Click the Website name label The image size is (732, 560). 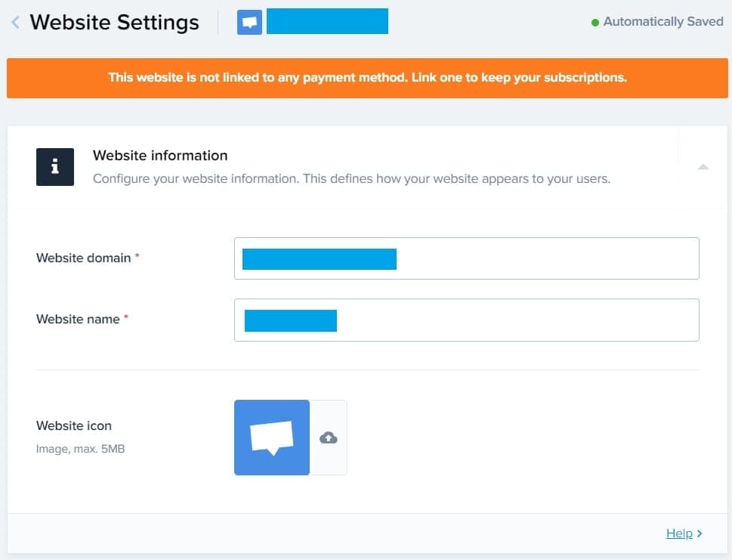click(78, 319)
